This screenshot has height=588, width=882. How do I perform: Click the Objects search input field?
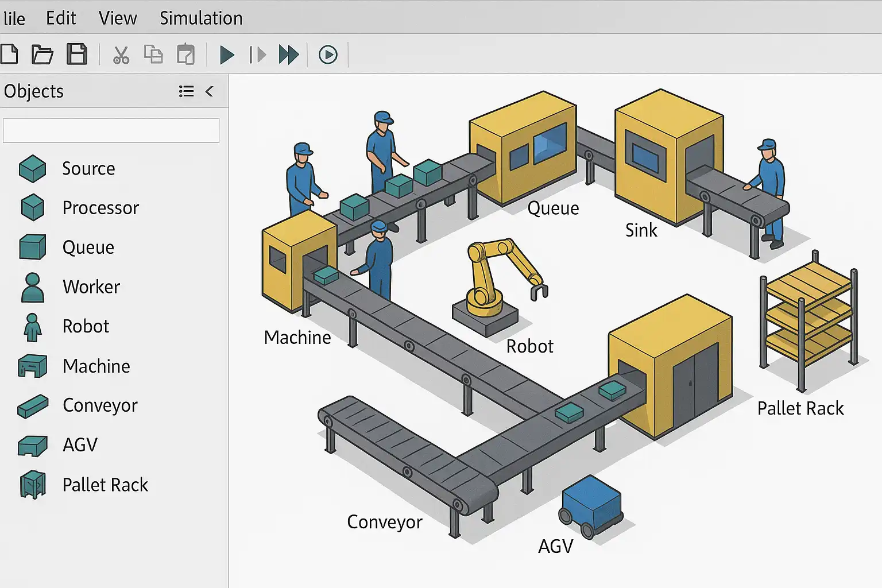pyautogui.click(x=111, y=130)
